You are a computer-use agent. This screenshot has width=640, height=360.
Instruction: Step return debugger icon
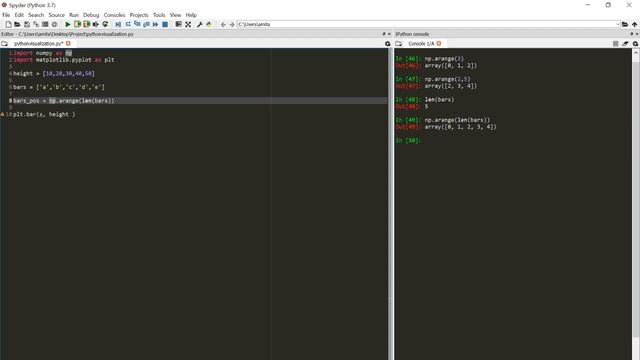pyautogui.click(x=146, y=24)
